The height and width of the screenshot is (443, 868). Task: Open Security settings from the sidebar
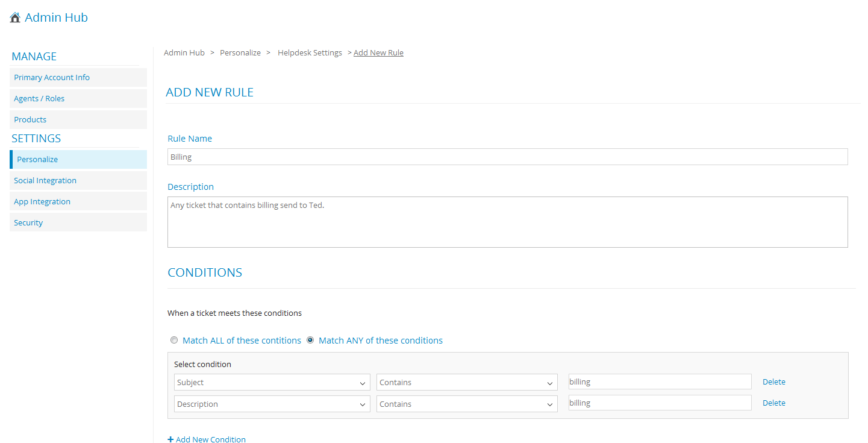pyautogui.click(x=28, y=222)
